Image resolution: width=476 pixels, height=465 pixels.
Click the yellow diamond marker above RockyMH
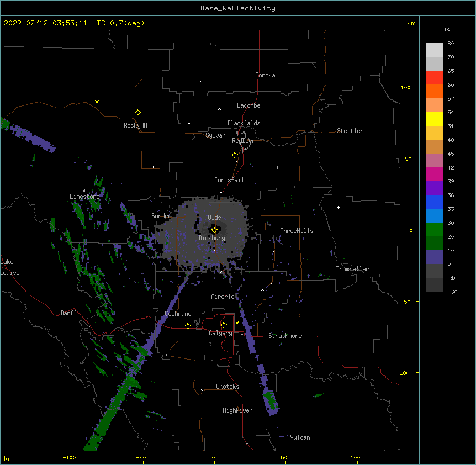137,113
